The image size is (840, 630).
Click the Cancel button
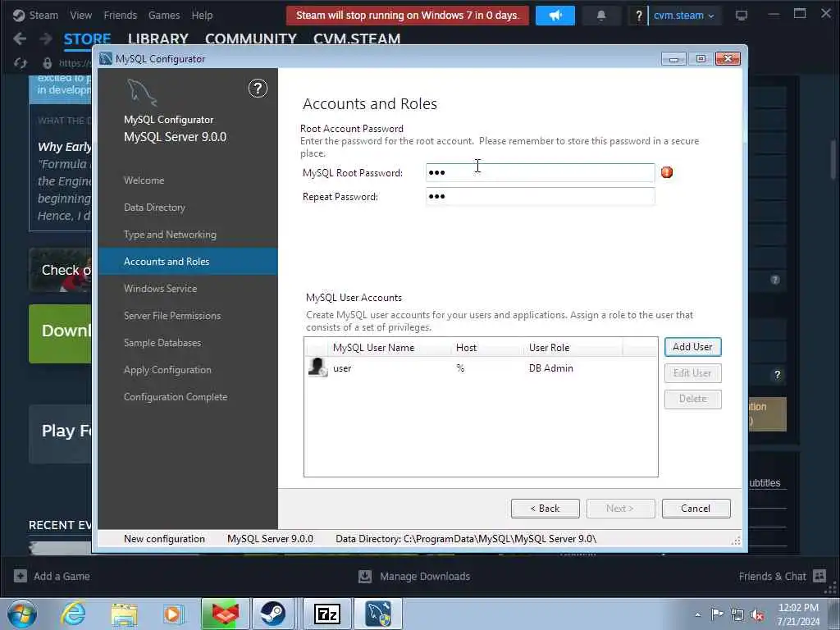[x=696, y=509]
